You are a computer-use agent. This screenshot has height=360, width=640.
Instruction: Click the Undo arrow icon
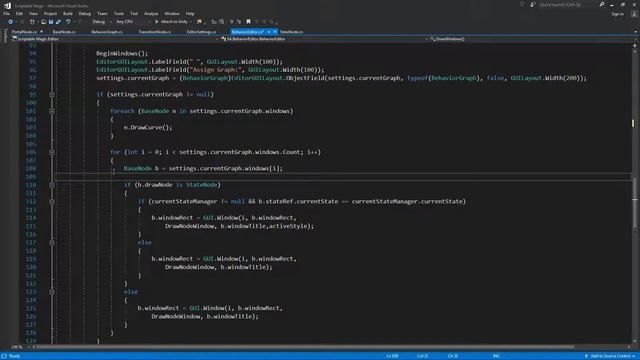68,22
